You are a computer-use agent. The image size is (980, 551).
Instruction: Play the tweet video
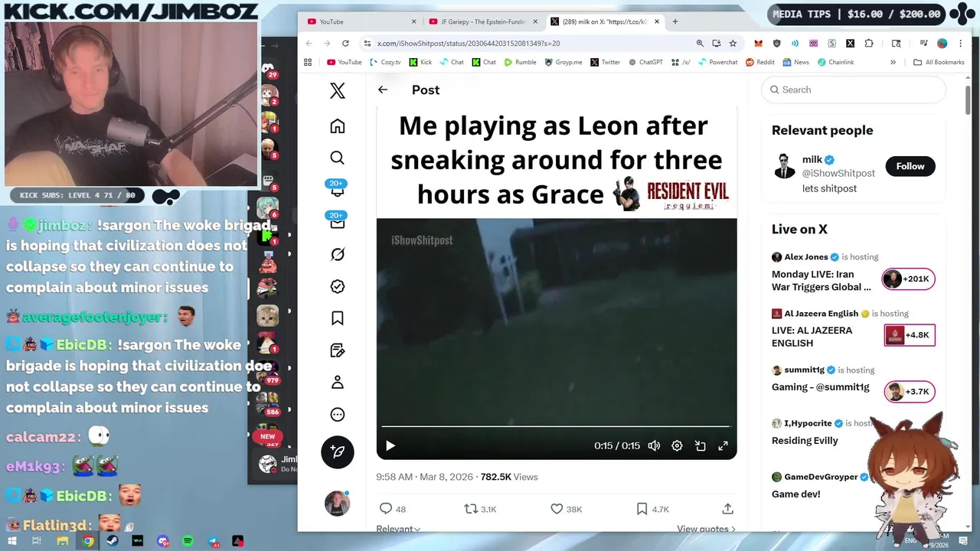pos(390,445)
